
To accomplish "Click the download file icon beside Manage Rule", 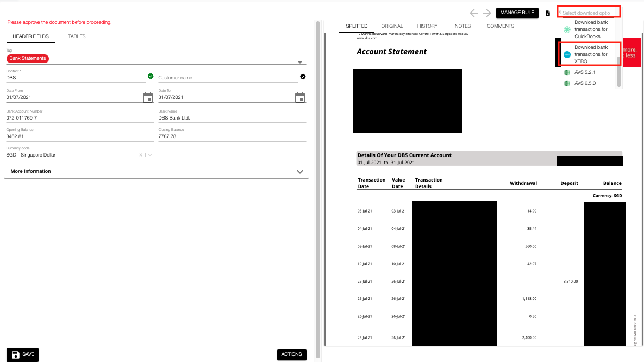I will 547,13.
